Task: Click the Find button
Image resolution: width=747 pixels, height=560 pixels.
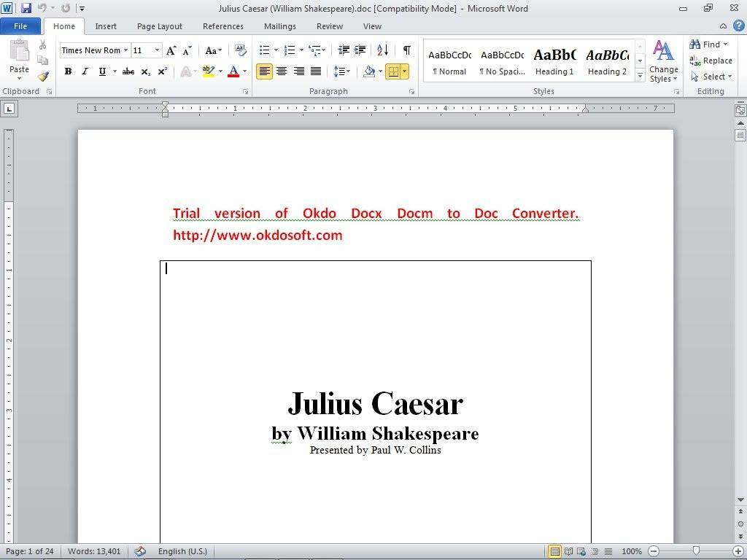Action: click(709, 44)
